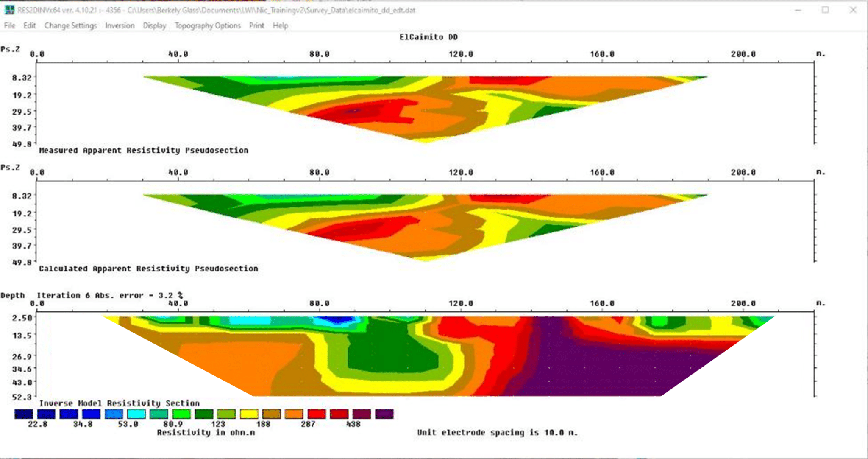This screenshot has width=868, height=459.
Task: Click the window title file path text
Action: (271, 10)
